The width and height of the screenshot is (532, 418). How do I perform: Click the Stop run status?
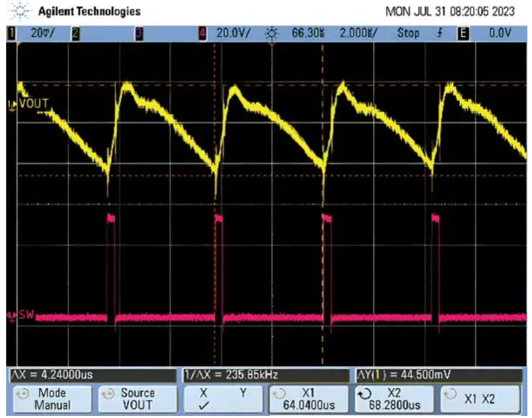408,33
